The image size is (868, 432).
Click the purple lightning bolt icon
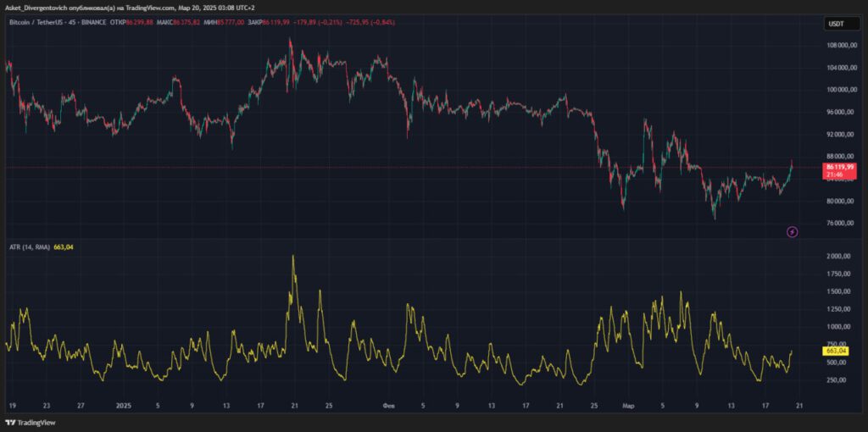click(792, 231)
